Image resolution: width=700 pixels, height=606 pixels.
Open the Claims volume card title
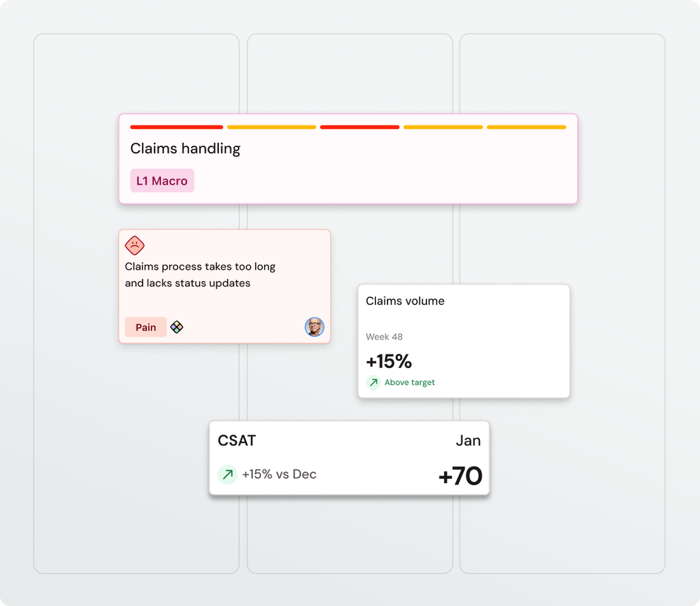tap(405, 301)
